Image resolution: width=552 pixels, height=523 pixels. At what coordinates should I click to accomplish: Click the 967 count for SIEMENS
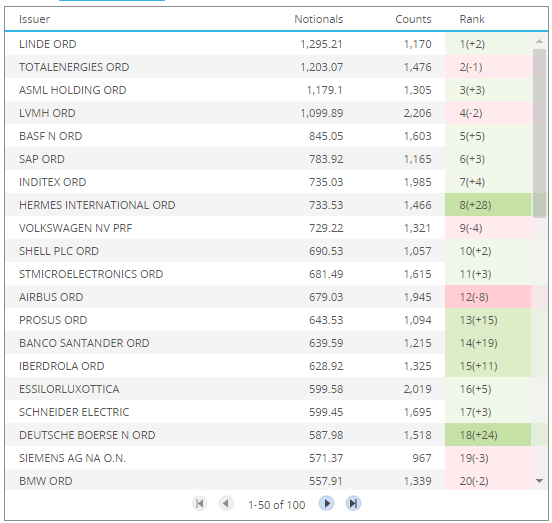tap(422, 458)
